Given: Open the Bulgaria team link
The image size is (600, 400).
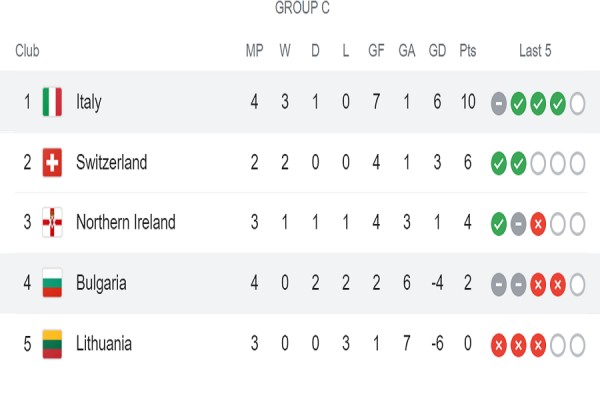Looking at the screenshot, I should [x=101, y=284].
